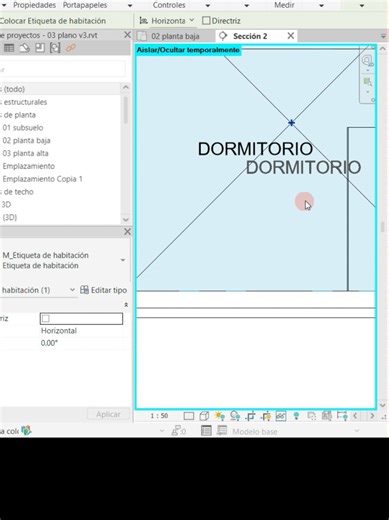Screen dimensions: 389x520
Task: Click the Horizontal value in Properties
Action: click(59, 331)
